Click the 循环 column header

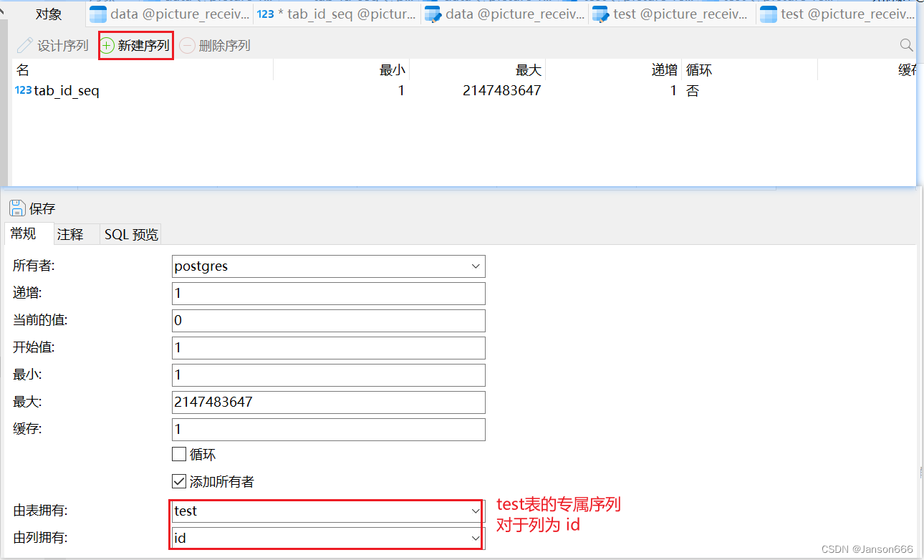749,70
